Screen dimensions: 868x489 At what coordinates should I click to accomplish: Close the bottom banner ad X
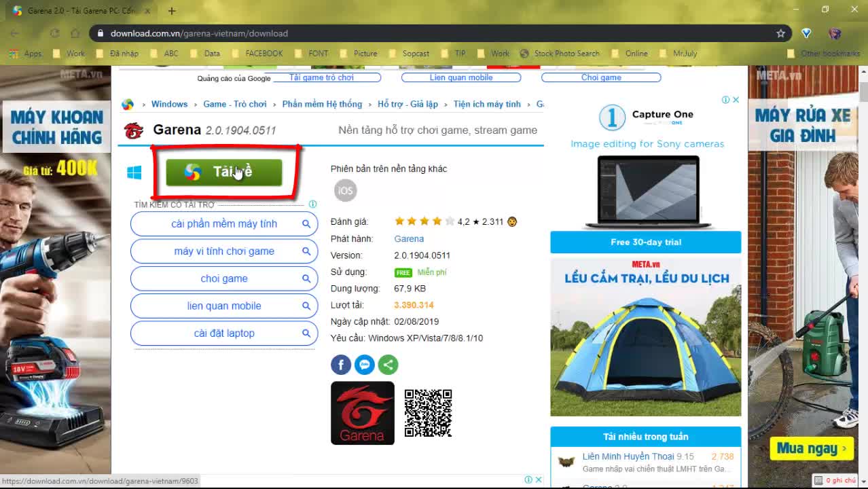click(539, 479)
